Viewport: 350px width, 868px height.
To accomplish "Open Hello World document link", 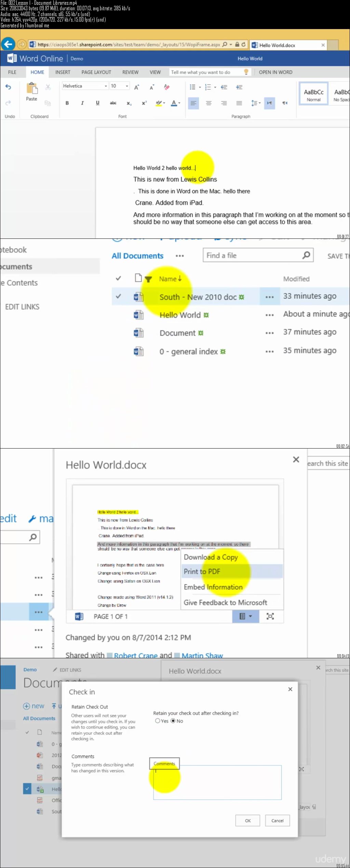I will (x=180, y=315).
